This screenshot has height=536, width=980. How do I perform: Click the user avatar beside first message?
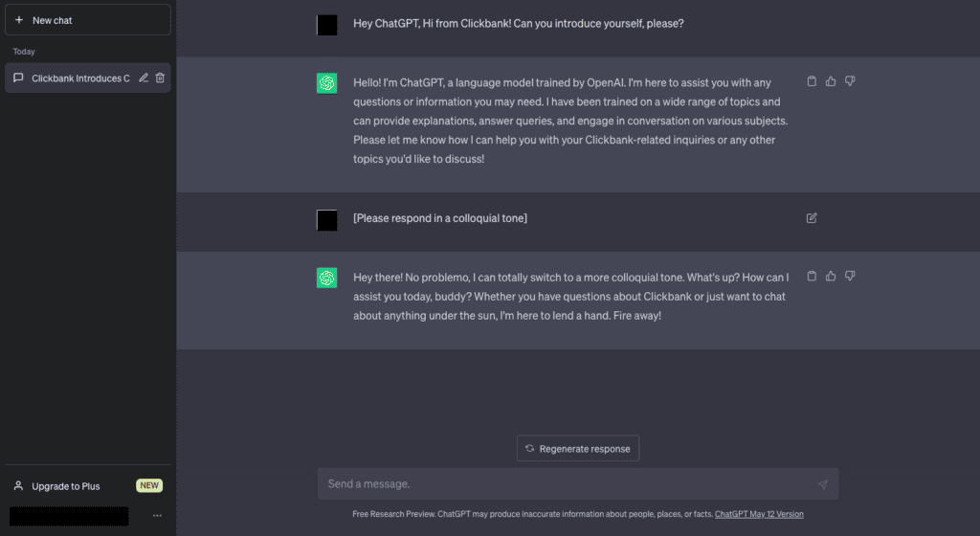327,25
